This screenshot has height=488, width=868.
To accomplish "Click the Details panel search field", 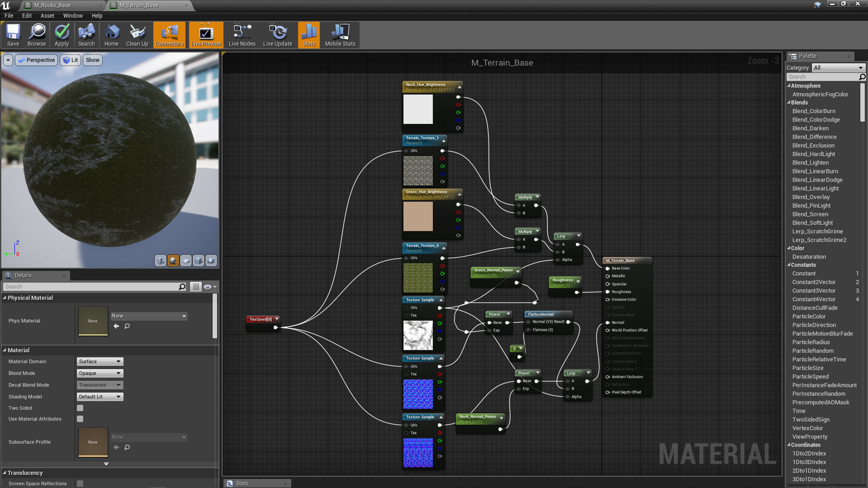I will pos(90,286).
